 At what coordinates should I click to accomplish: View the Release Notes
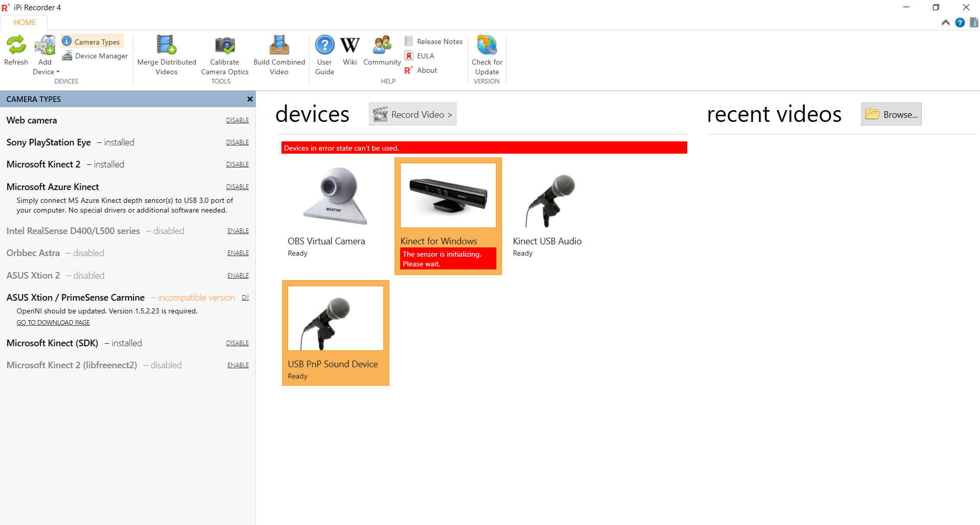434,41
